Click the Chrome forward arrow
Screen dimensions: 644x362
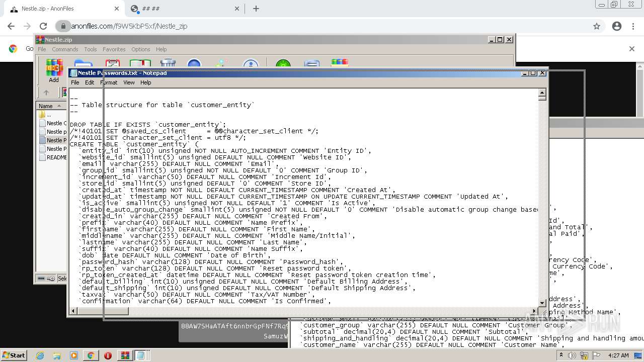pyautogui.click(x=27, y=26)
